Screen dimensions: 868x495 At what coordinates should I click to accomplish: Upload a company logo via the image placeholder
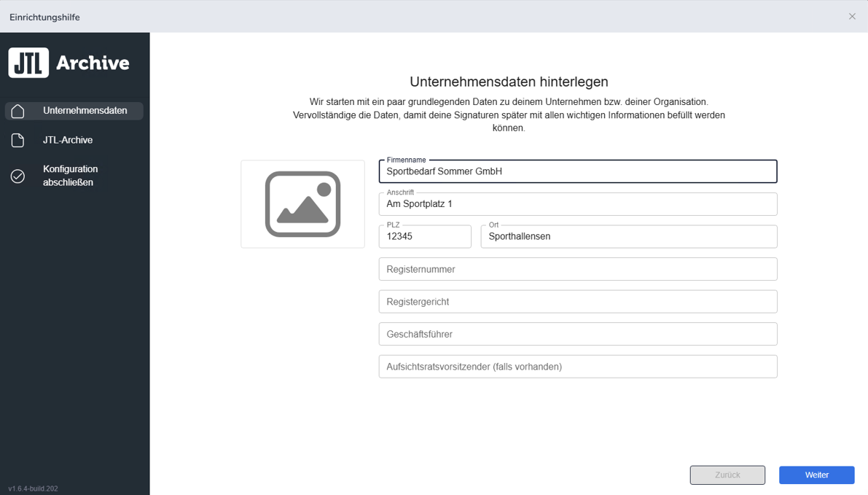pos(302,204)
